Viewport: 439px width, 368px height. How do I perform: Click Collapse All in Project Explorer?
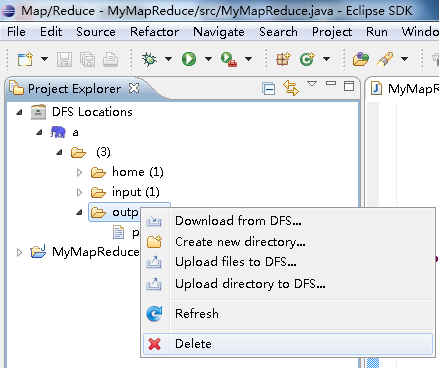[269, 89]
